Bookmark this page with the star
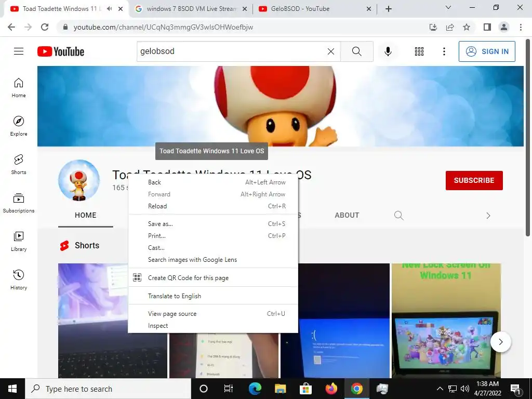532x399 pixels. point(467,27)
